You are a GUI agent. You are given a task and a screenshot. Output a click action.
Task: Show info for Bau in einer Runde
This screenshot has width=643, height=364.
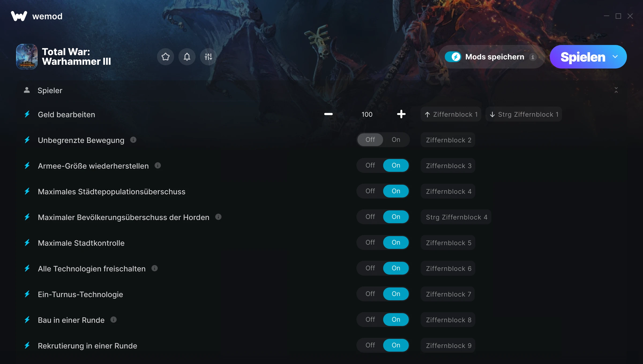(x=114, y=320)
